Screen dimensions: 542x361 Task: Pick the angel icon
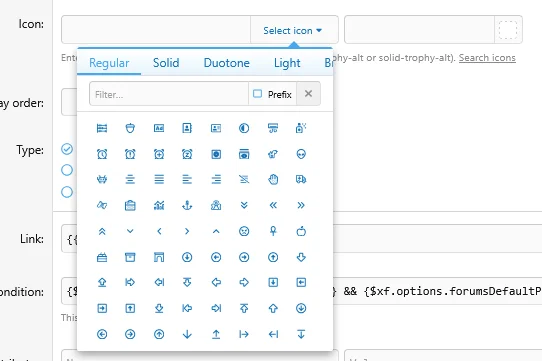pyautogui.click(x=216, y=205)
